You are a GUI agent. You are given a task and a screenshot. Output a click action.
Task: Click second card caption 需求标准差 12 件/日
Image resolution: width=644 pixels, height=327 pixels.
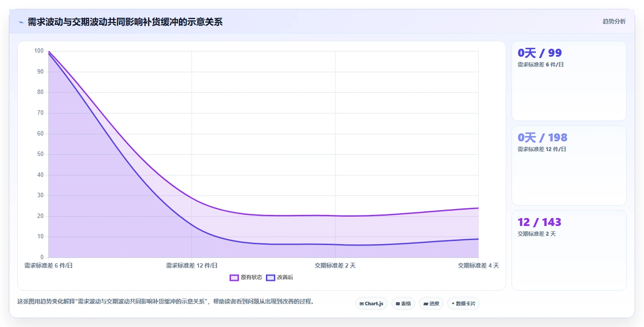pos(542,149)
